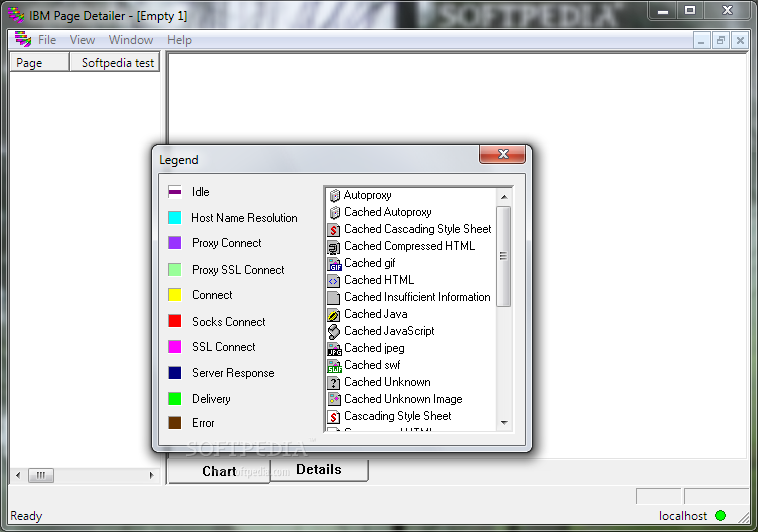Click the Cached HTML icon
758x532 pixels.
tap(335, 281)
